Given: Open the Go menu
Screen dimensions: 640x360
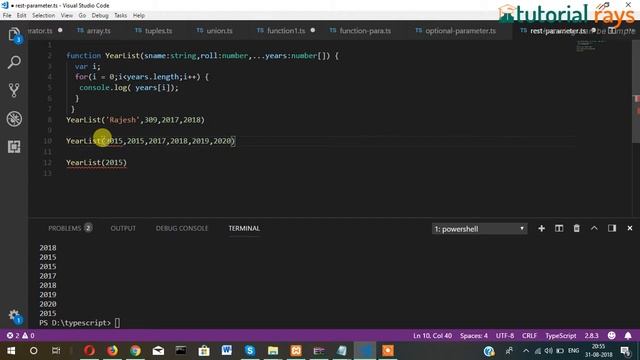Looking at the screenshot, I should (82, 16).
